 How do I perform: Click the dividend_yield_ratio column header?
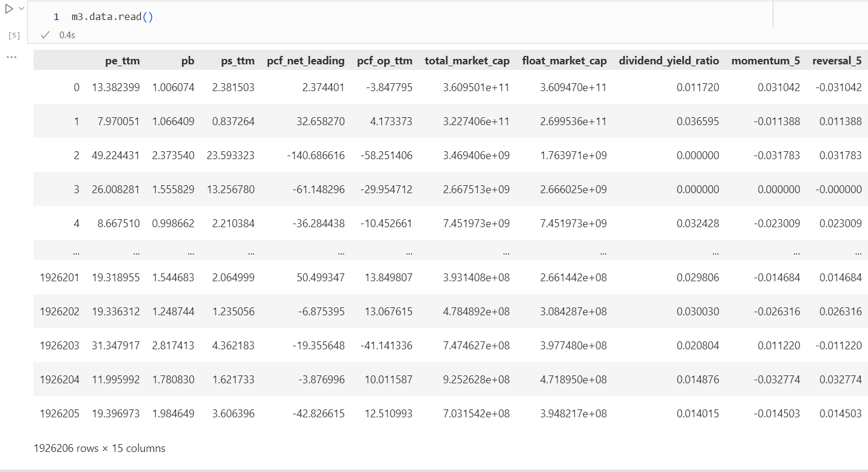(x=668, y=61)
